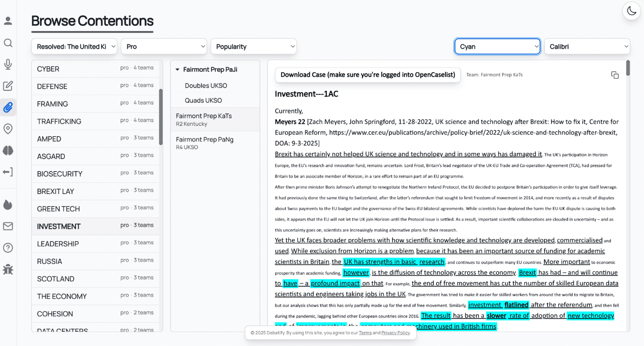Open the resolution topic dropdown
The image size is (644, 346).
74,47
